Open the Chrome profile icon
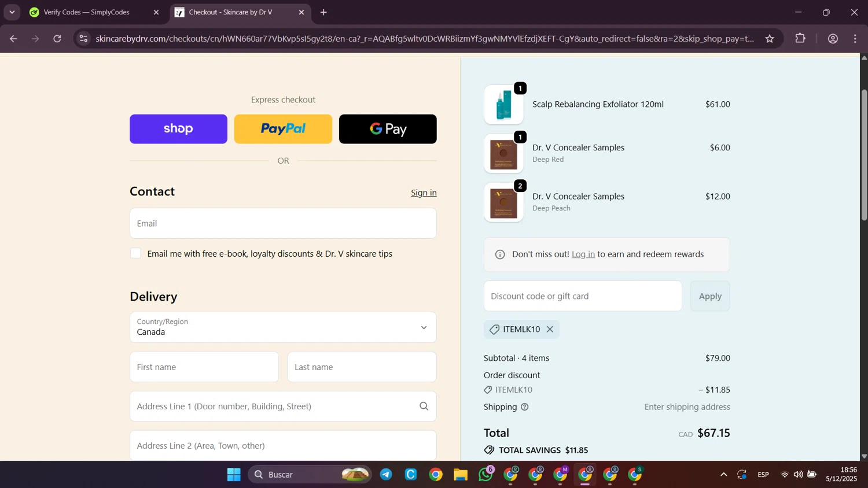Image resolution: width=868 pixels, height=488 pixels. tap(833, 39)
